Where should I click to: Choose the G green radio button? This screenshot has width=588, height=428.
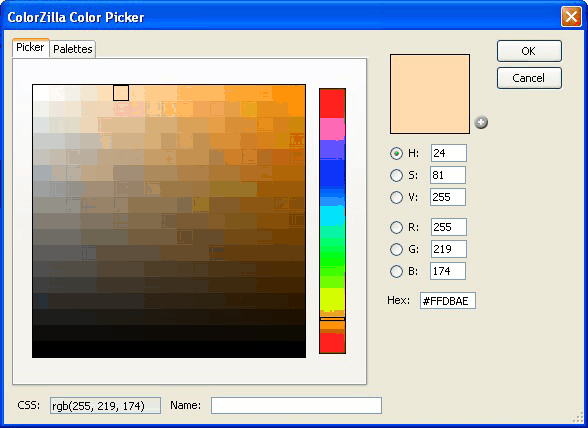(396, 249)
